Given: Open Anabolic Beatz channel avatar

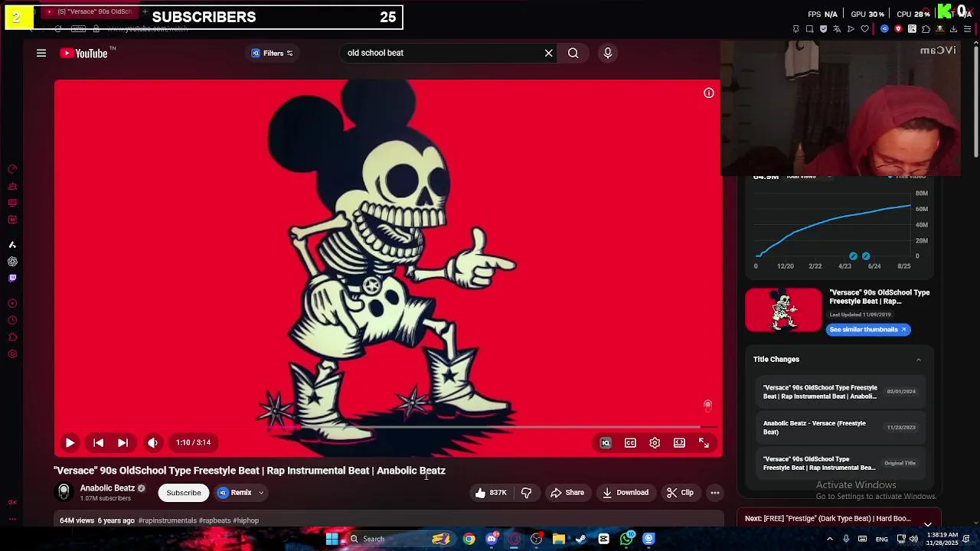Looking at the screenshot, I should coord(64,492).
